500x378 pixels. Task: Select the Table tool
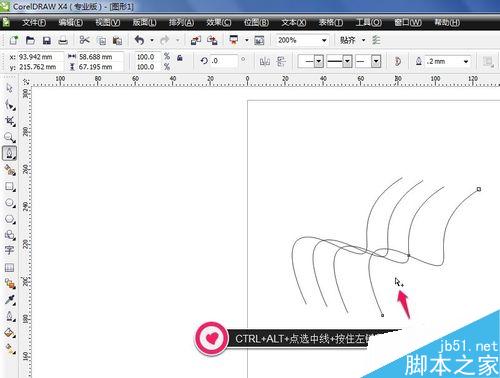(9, 267)
